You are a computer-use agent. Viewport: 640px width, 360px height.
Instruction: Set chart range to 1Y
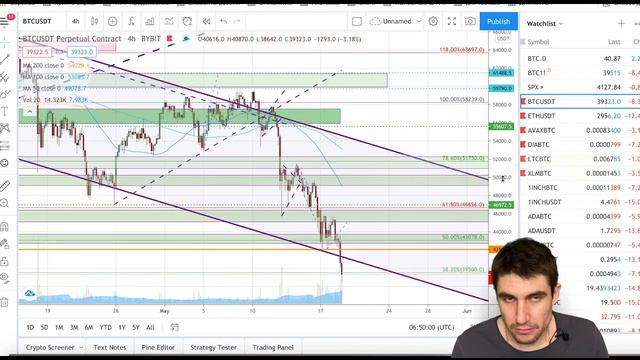[122, 327]
